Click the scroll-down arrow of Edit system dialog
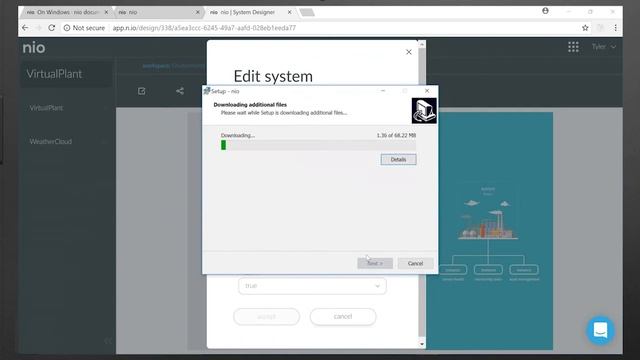This screenshot has width=640, height=360. (x=422, y=344)
